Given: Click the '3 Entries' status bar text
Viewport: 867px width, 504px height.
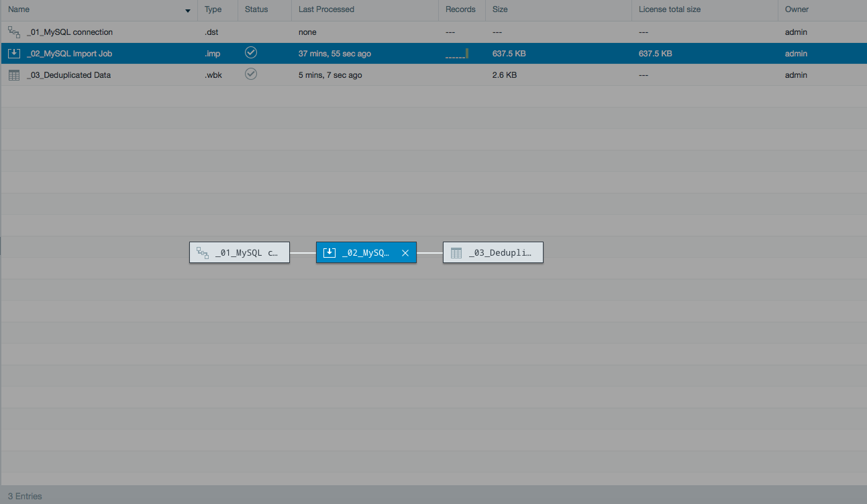Looking at the screenshot, I should click(x=25, y=497).
